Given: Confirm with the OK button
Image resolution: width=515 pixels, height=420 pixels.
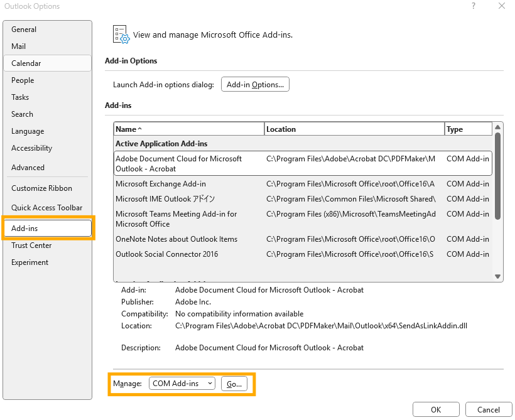Looking at the screenshot, I should [x=436, y=409].
